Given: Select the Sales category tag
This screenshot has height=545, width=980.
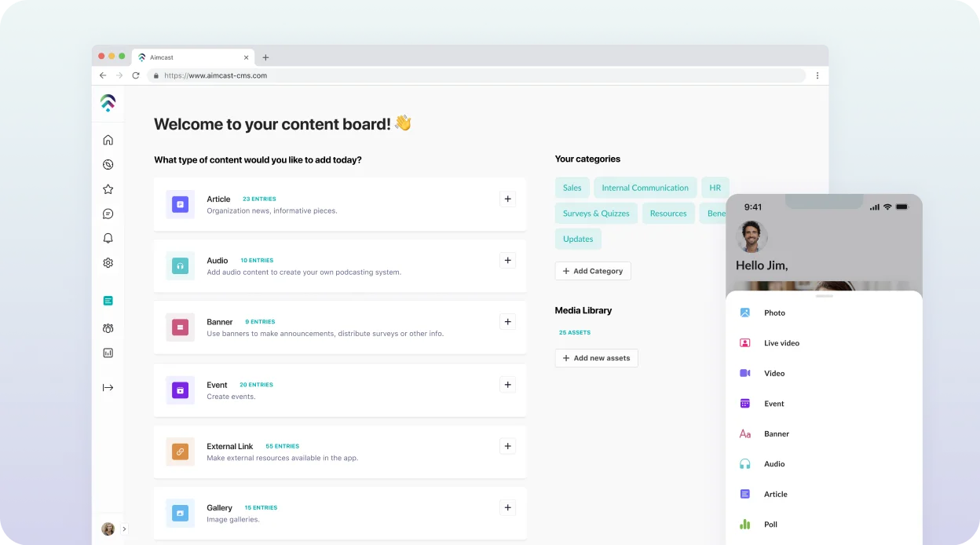Looking at the screenshot, I should pyautogui.click(x=572, y=188).
